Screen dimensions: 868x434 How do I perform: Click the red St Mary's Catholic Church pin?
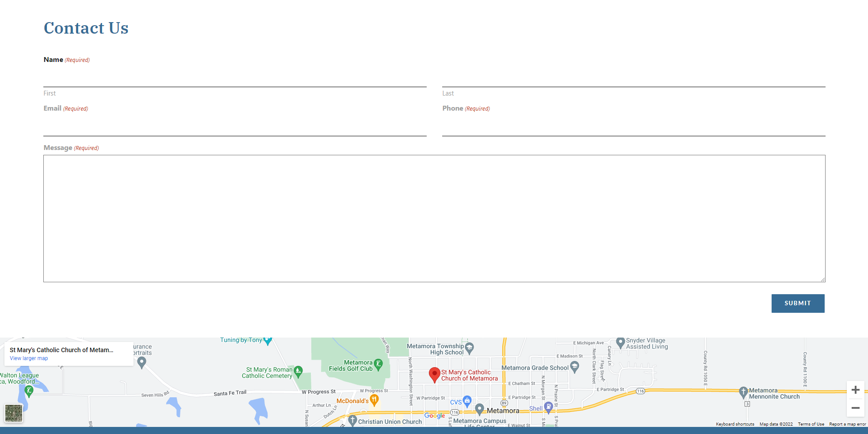tap(434, 374)
